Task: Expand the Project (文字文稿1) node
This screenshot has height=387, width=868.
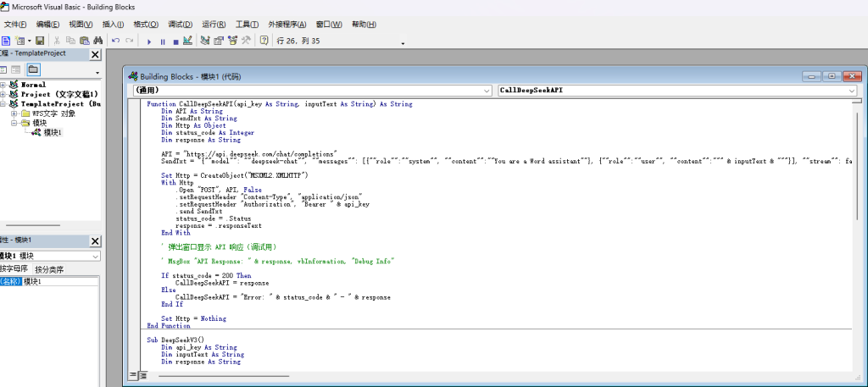Action: (3, 94)
